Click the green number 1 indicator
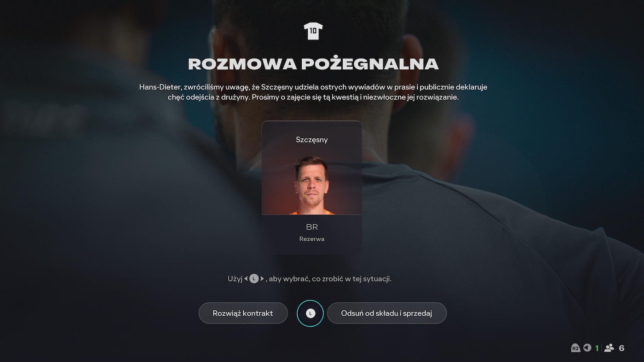Viewport: 644px width, 362px height. tap(597, 348)
